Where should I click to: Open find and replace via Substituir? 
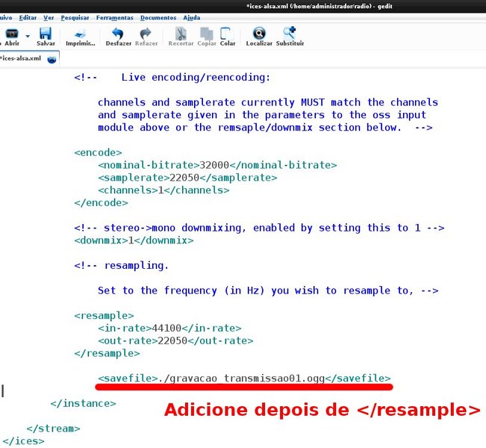point(290,34)
